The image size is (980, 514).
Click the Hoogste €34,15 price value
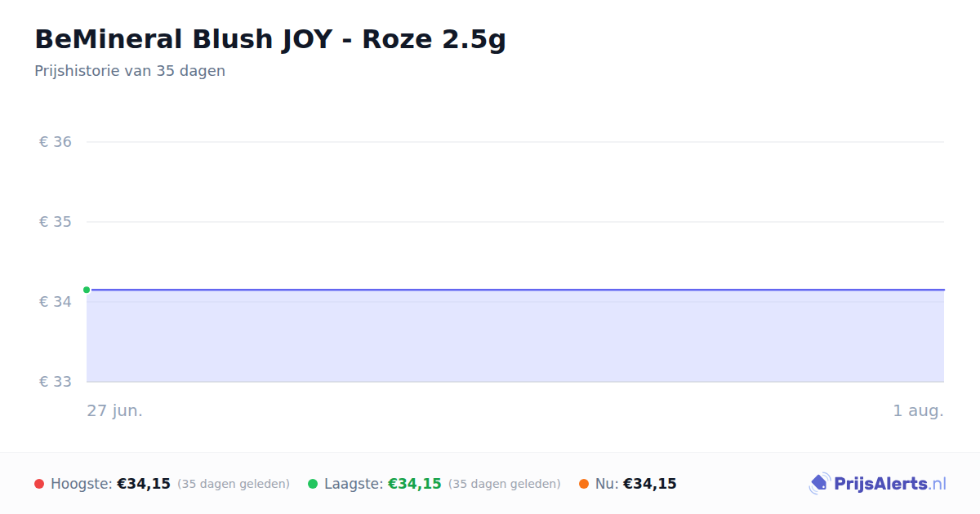144,484
